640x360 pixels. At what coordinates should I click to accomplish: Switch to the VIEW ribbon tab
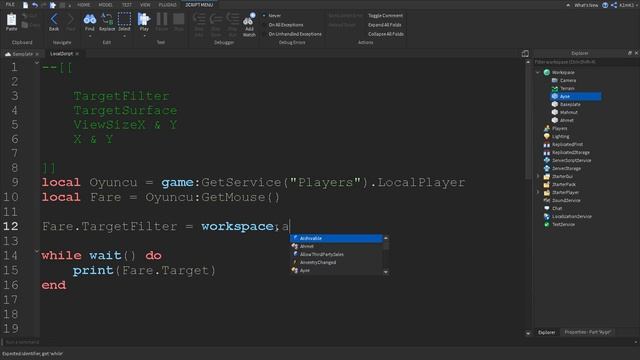(x=145, y=5)
